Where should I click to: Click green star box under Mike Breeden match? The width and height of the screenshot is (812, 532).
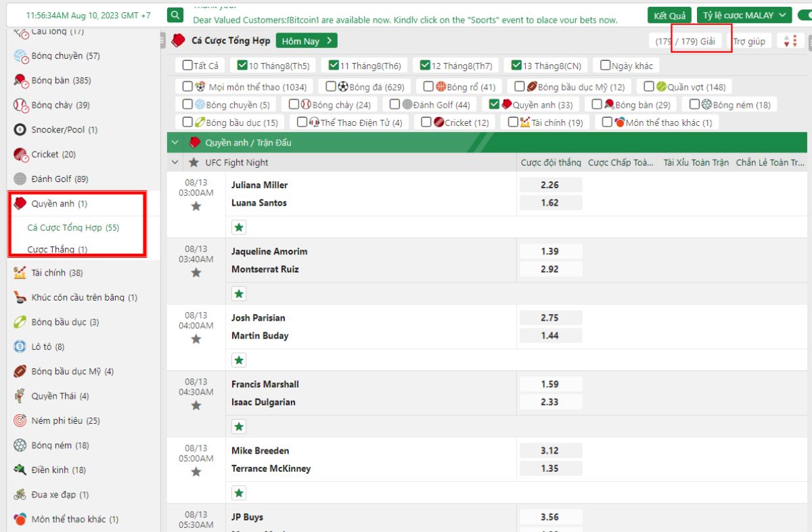[239, 493]
